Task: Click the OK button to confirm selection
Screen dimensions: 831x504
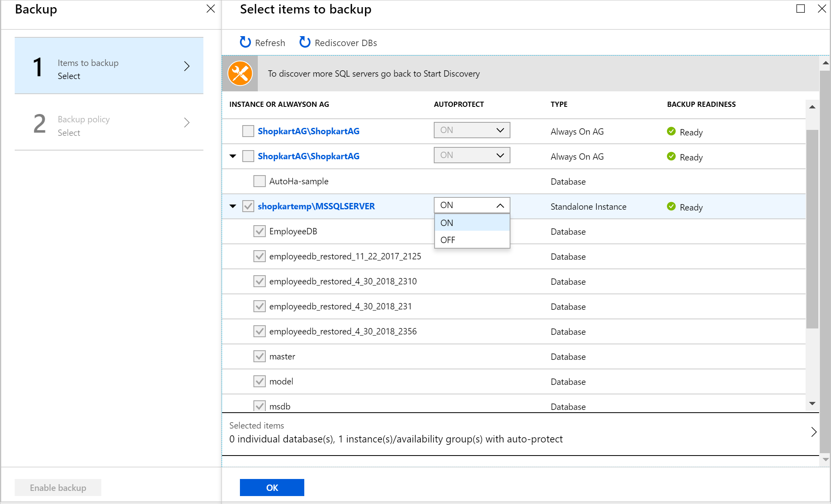Action: 272,487
